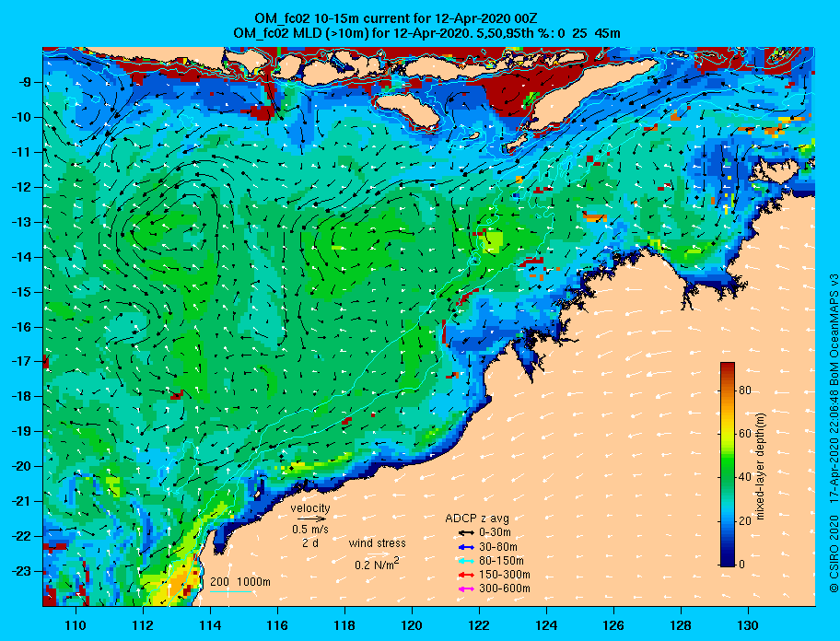Viewport: 840px width, 641px height.
Task: Click the latitude axis label -15
Action: (x=21, y=292)
